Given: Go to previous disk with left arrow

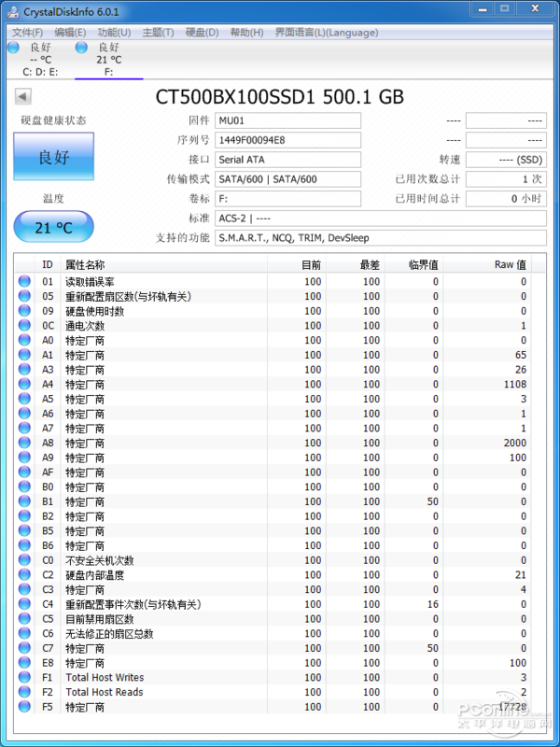Looking at the screenshot, I should pos(22,97).
